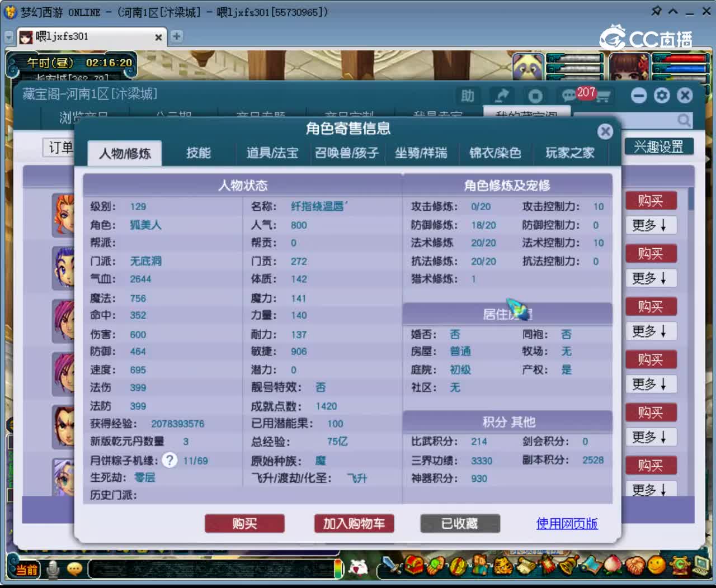Screen dimensions: 716x588
Task: Click the 助 assistant icon in 藏宝阁
Action: [468, 96]
